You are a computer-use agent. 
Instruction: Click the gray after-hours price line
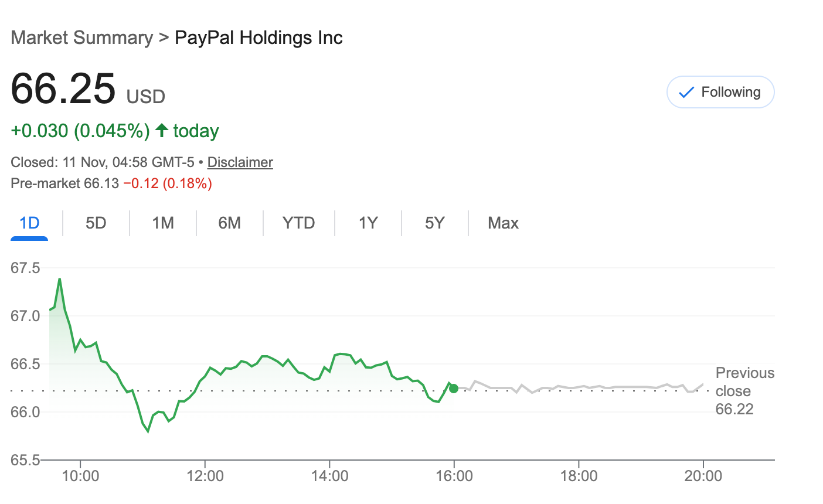pos(580,387)
